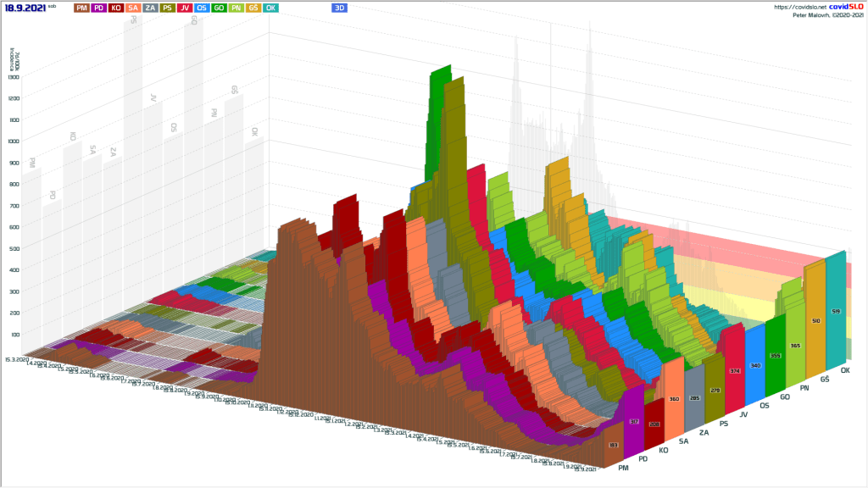Image resolution: width=868 pixels, height=488 pixels.
Task: Click the 374 value label on the red bar
Action: (x=734, y=371)
